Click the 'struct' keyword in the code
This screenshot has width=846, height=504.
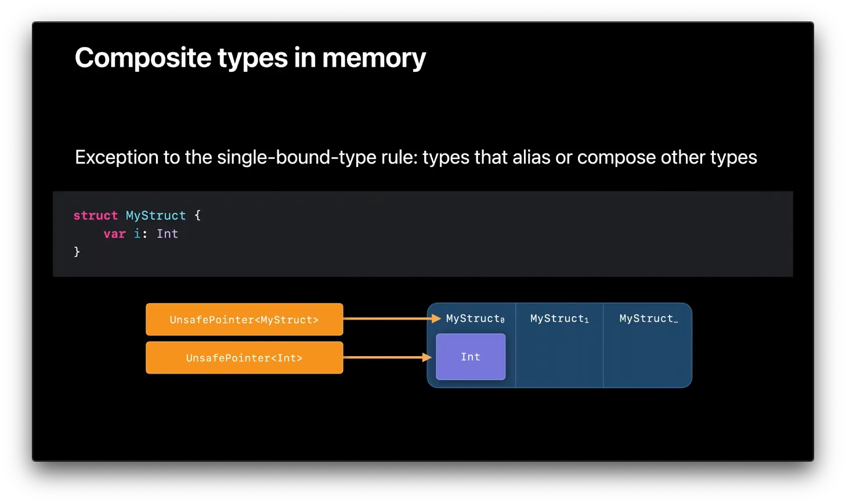(95, 215)
